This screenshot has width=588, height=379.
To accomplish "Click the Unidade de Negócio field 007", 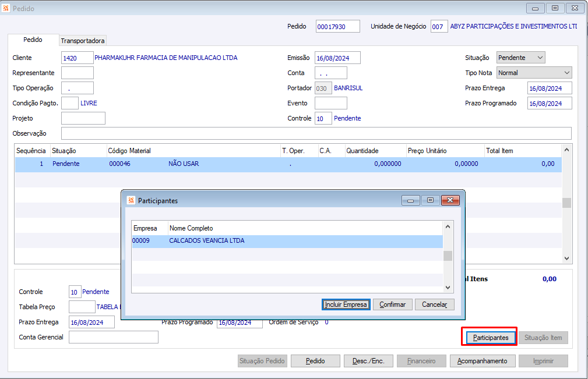I will click(x=439, y=27).
